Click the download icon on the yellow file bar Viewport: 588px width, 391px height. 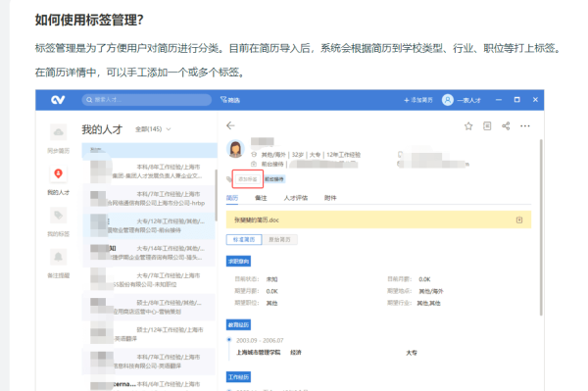tap(519, 220)
